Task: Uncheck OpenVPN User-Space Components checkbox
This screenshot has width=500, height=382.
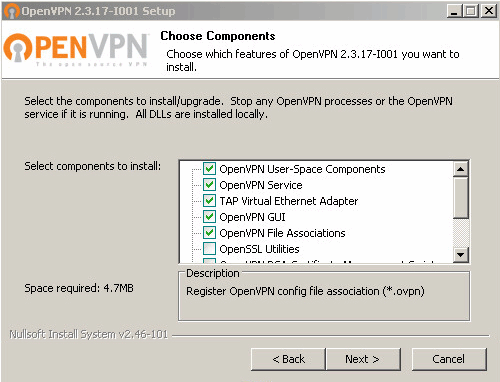Action: tap(209, 169)
